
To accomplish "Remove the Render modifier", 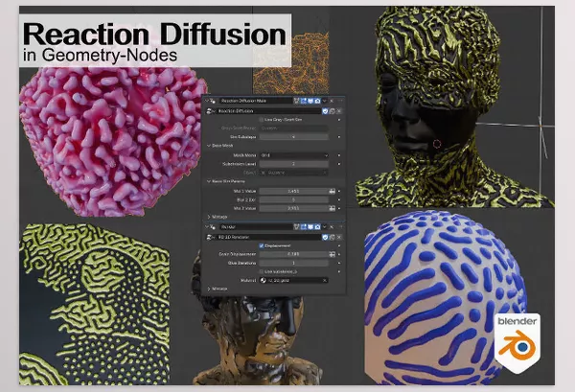I will click(332, 227).
